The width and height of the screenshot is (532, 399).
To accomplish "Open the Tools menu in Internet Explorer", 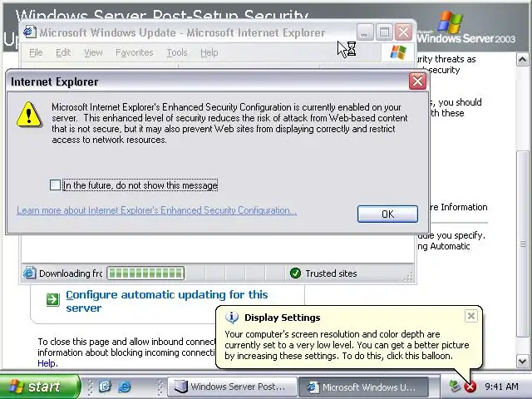I will coord(177,52).
